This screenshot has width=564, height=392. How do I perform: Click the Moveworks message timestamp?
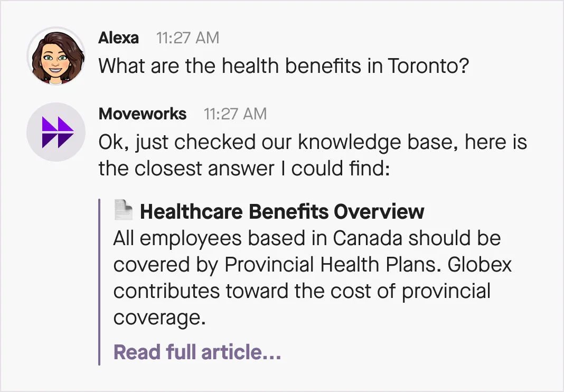[x=236, y=114]
